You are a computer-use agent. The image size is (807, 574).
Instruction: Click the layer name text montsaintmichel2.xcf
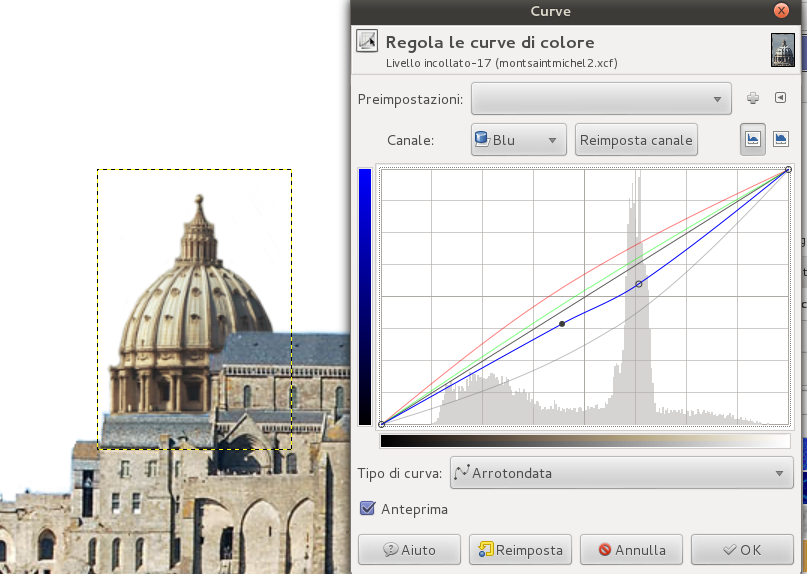pyautogui.click(x=558, y=63)
